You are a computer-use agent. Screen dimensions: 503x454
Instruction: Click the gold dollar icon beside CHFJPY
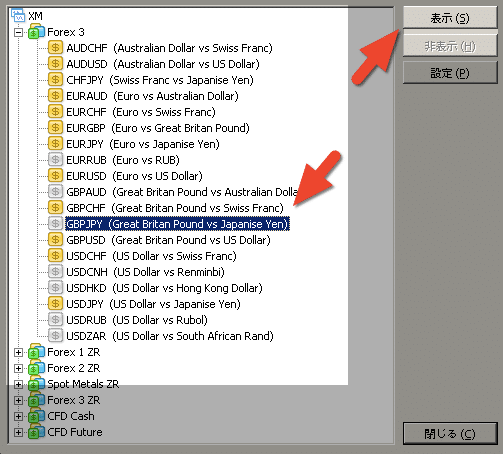pos(55,80)
